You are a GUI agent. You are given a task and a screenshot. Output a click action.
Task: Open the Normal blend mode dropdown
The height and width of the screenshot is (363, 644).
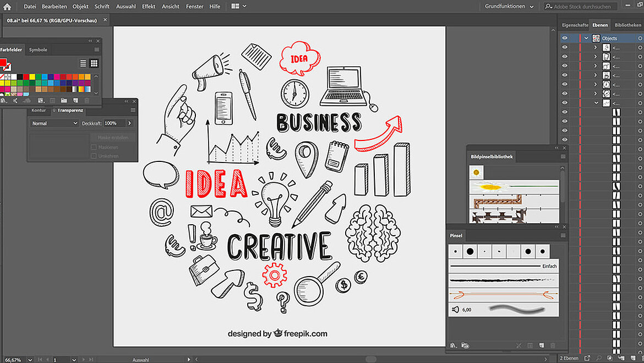coord(54,123)
